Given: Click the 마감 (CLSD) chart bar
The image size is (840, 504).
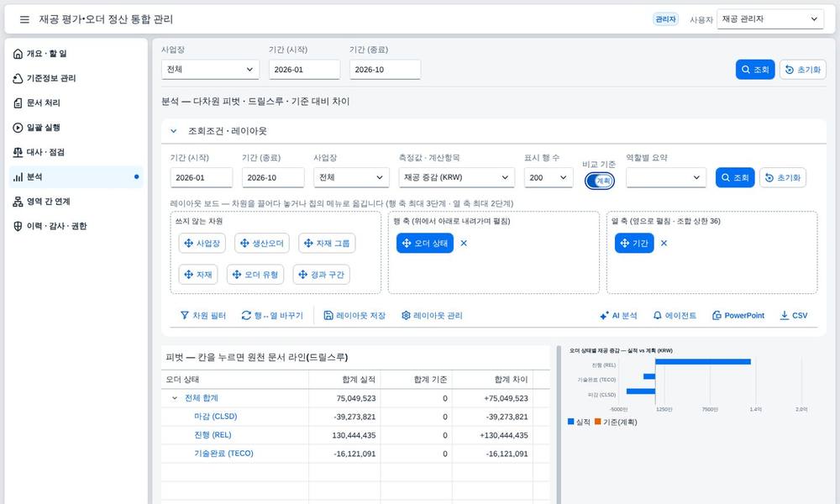Looking at the screenshot, I should pyautogui.click(x=641, y=391).
